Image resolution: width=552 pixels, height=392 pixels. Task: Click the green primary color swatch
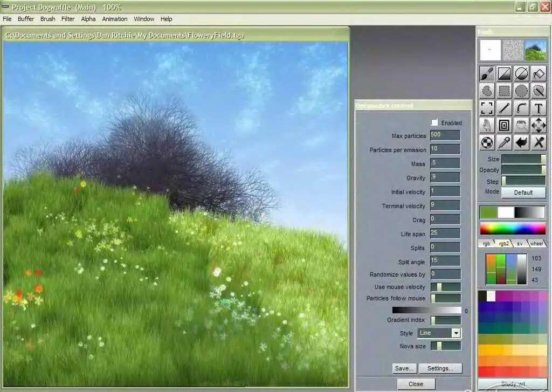[488, 212]
